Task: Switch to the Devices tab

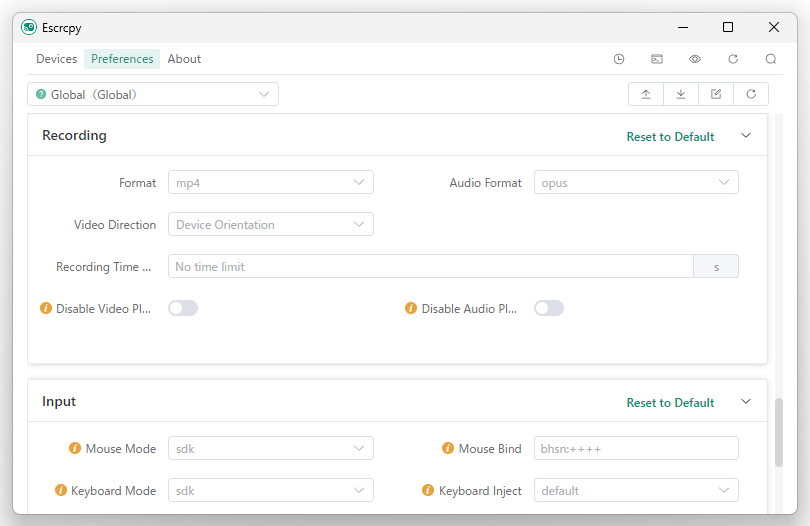Action: [56, 59]
